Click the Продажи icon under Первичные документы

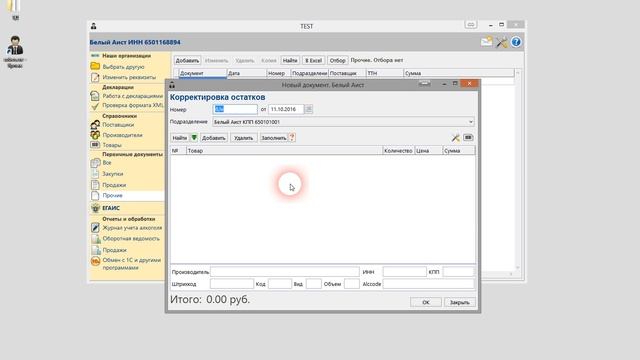pyautogui.click(x=95, y=184)
